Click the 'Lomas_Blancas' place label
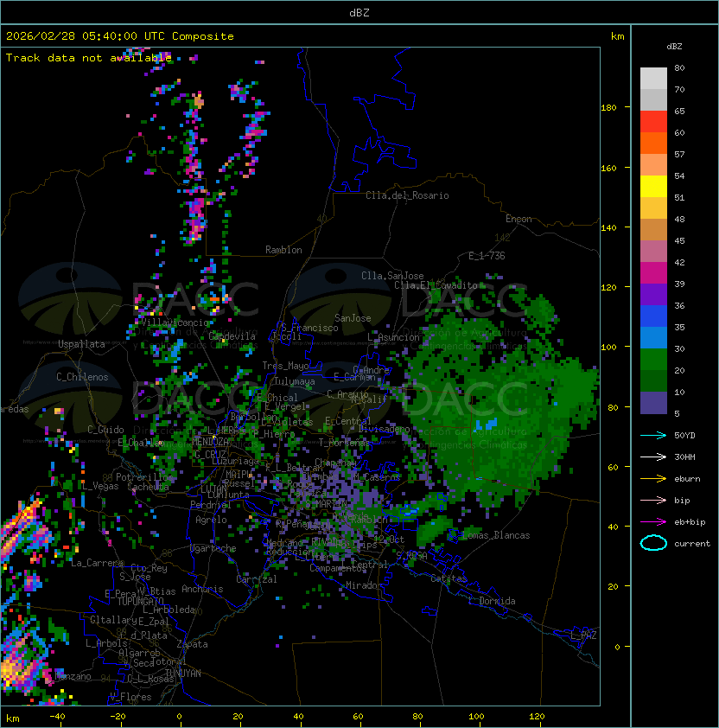 (x=496, y=535)
